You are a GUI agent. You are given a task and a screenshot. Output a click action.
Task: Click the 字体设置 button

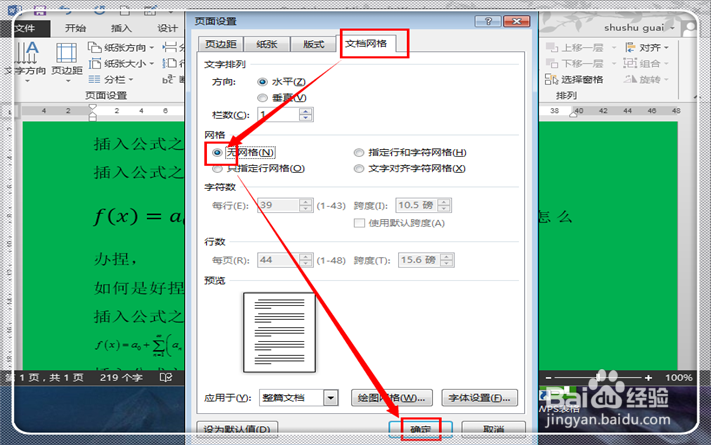pos(479,398)
